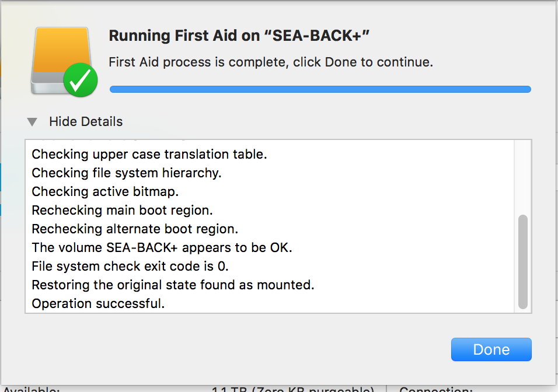558x392 pixels.
Task: Collapse details with the disclosure triangle
Action: [x=33, y=122]
